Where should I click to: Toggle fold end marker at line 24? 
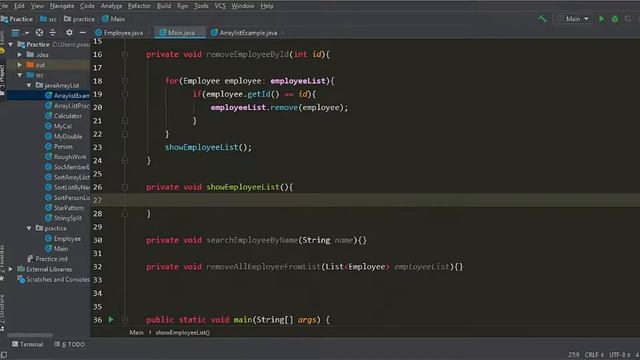tap(125, 161)
